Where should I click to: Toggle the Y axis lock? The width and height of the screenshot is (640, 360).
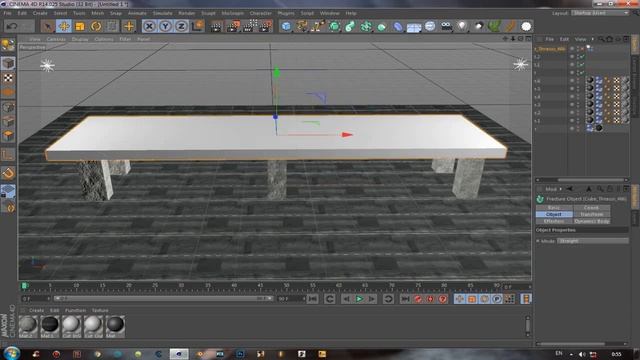coord(165,27)
